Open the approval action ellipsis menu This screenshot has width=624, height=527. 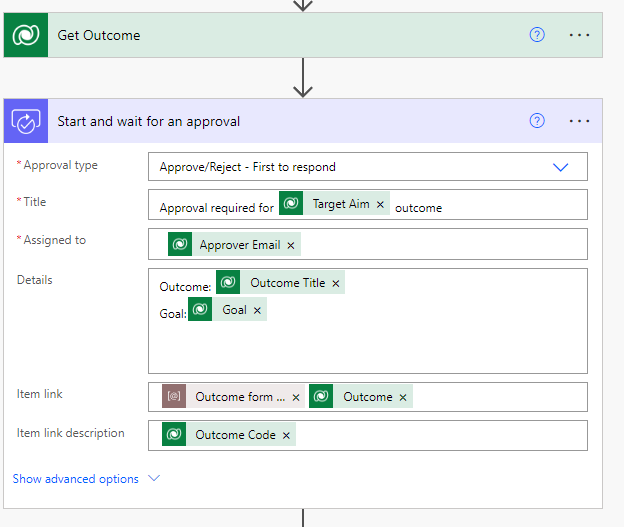[579, 121]
